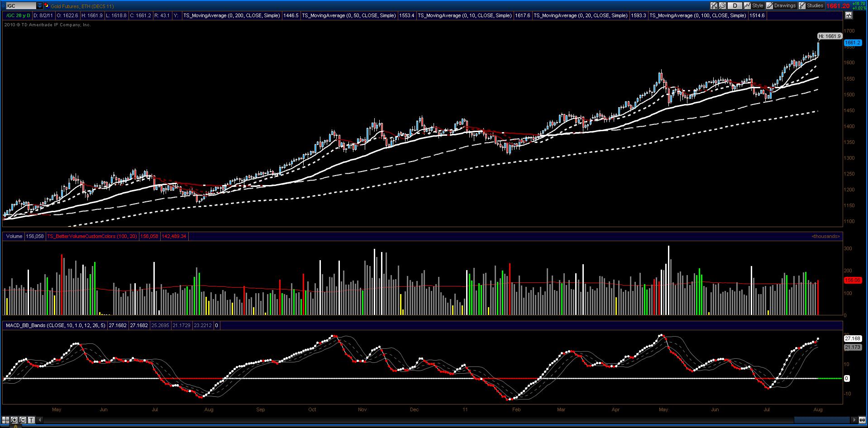Click the +16.70 net change value

(858, 4)
